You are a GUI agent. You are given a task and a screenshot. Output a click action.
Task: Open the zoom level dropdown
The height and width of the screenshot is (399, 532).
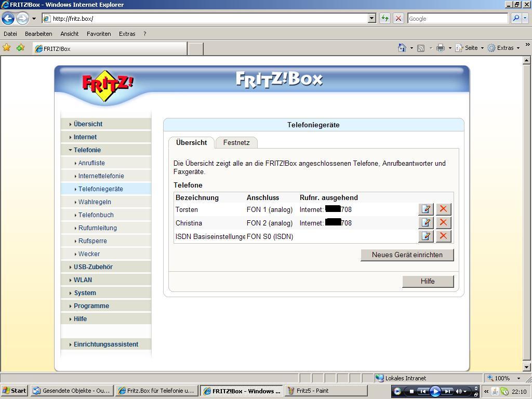[x=518, y=378]
